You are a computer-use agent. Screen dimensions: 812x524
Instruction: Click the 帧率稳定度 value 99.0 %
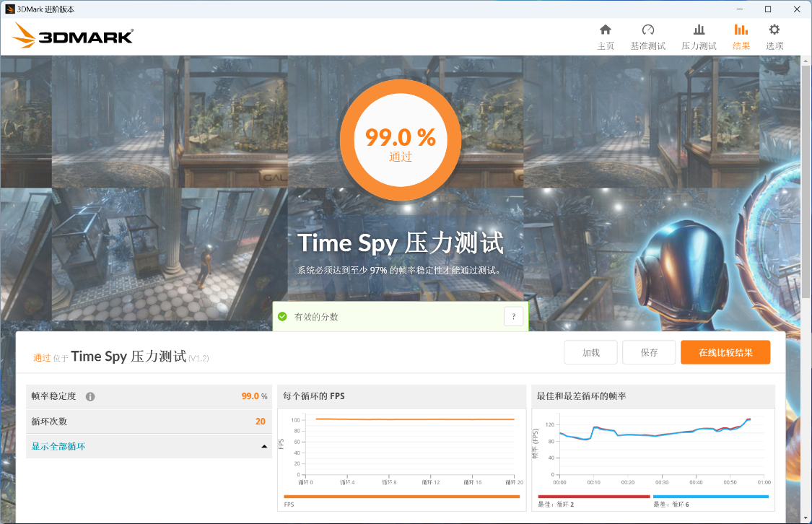(x=254, y=396)
